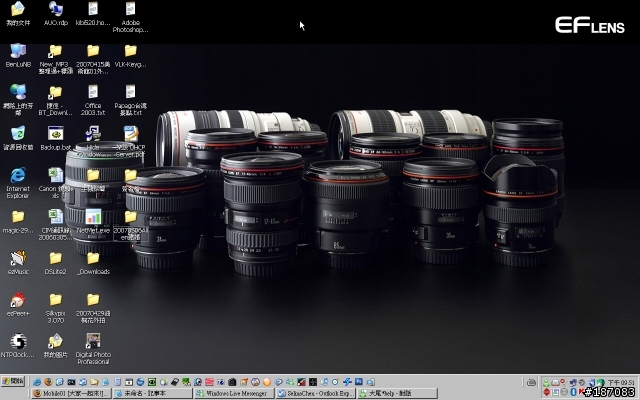Open the DSLite2 folder
The width and height of the screenshot is (640, 400).
coord(56,262)
